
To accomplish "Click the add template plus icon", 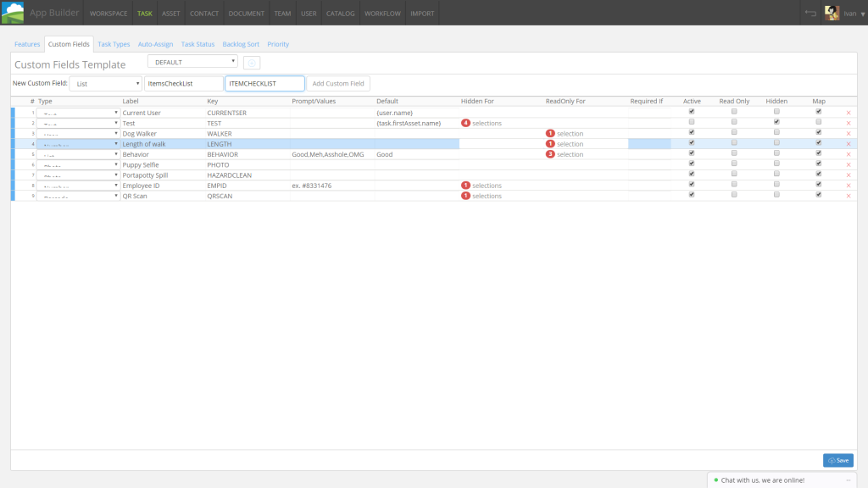I will pos(252,63).
